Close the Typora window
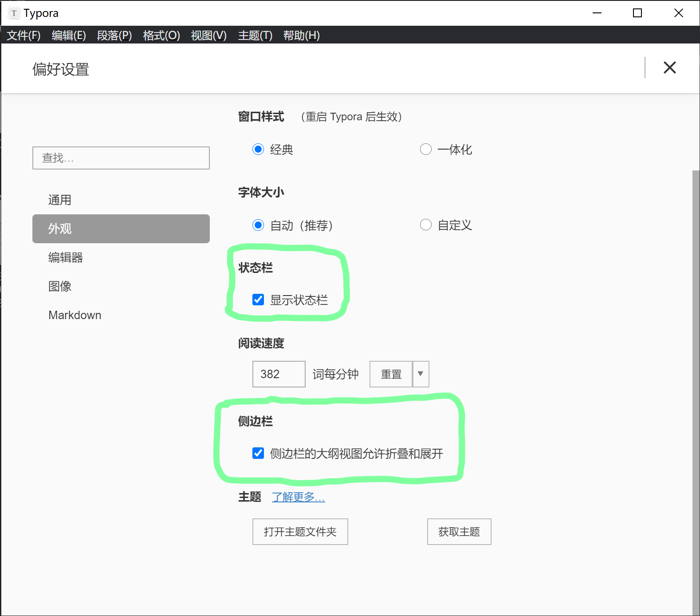 (x=678, y=13)
